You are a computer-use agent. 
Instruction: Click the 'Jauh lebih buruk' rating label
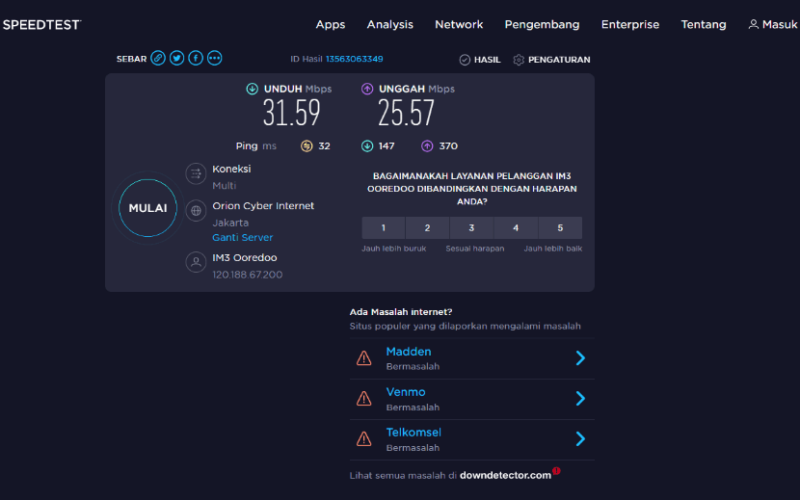tap(394, 248)
